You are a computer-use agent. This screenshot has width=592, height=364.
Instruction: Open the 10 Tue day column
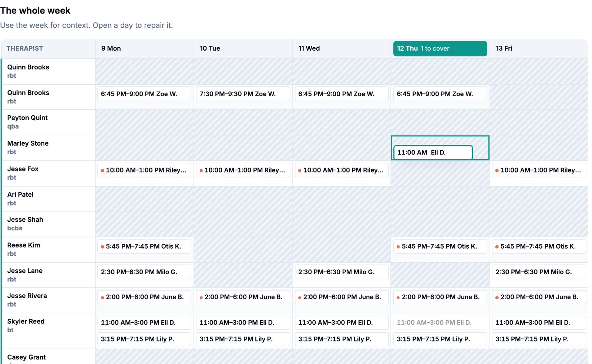point(243,48)
